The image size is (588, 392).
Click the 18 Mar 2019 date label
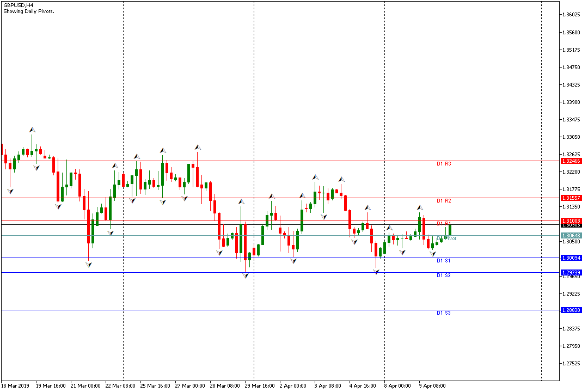coord(15,385)
